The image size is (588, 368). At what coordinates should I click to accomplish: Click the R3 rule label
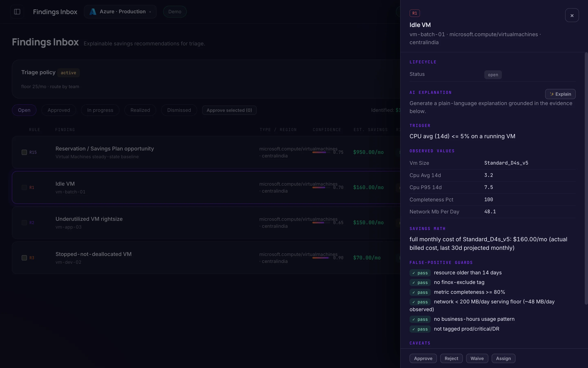(32, 258)
